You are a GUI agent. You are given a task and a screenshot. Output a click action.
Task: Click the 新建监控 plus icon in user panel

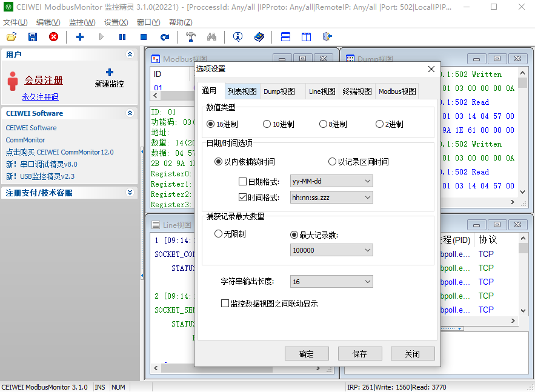110,72
